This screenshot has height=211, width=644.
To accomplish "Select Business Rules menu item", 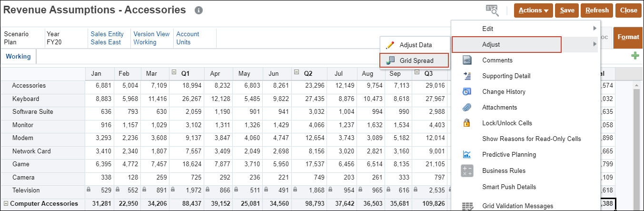I will (504, 171).
